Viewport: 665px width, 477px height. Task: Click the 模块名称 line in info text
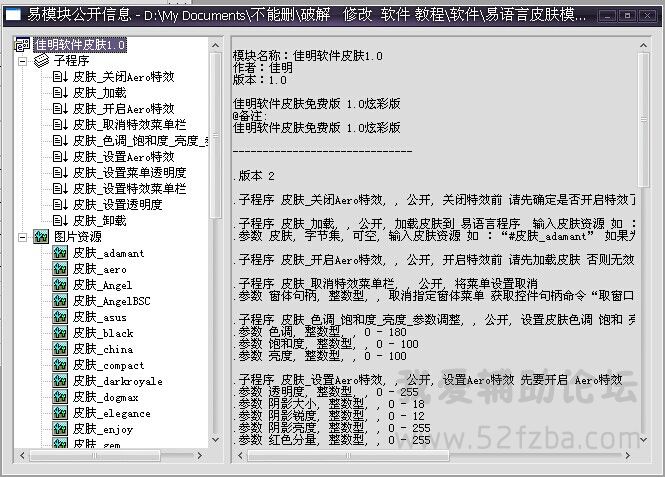308,56
